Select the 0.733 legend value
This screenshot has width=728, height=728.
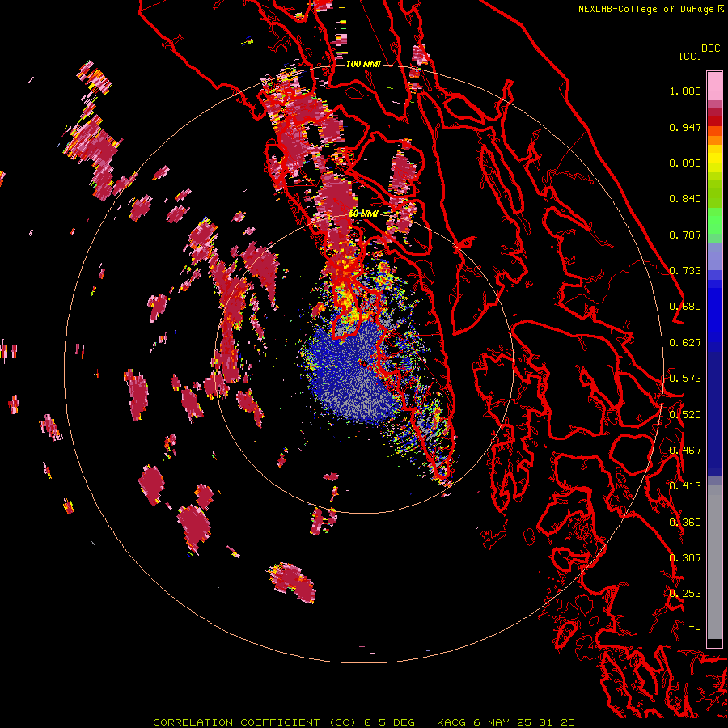[685, 271]
